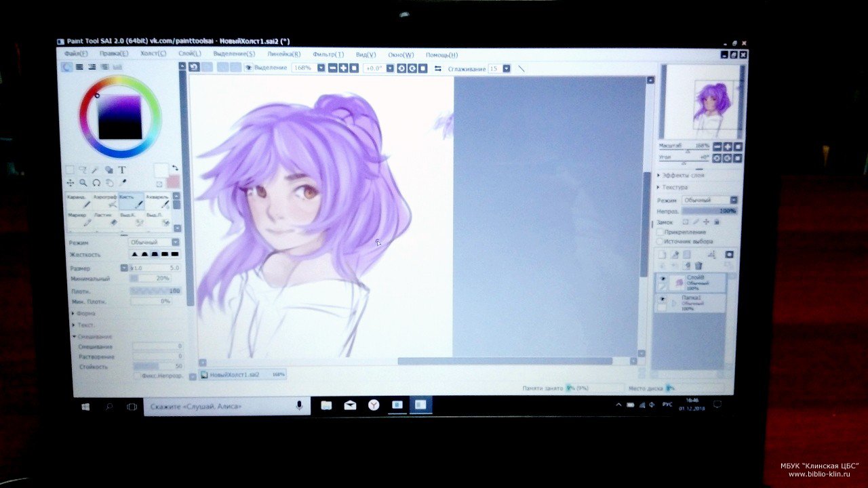
Task: Toggle visibility of Слой8 layer
Action: click(663, 279)
